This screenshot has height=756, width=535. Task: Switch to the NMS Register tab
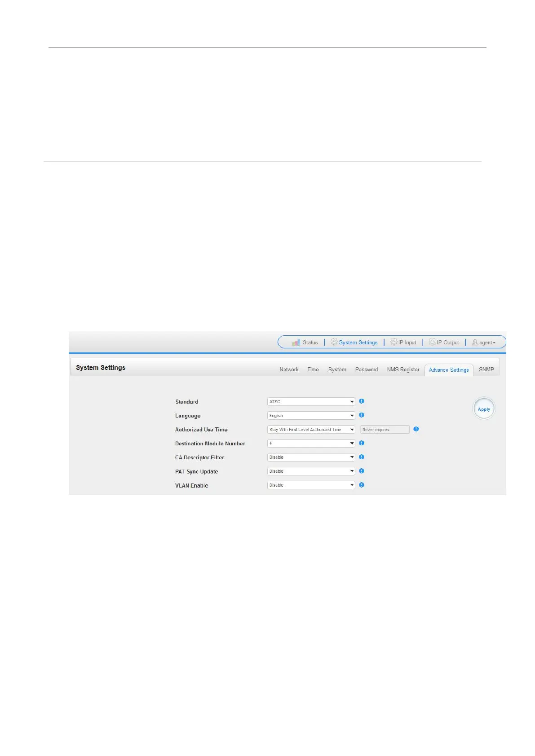tap(403, 369)
